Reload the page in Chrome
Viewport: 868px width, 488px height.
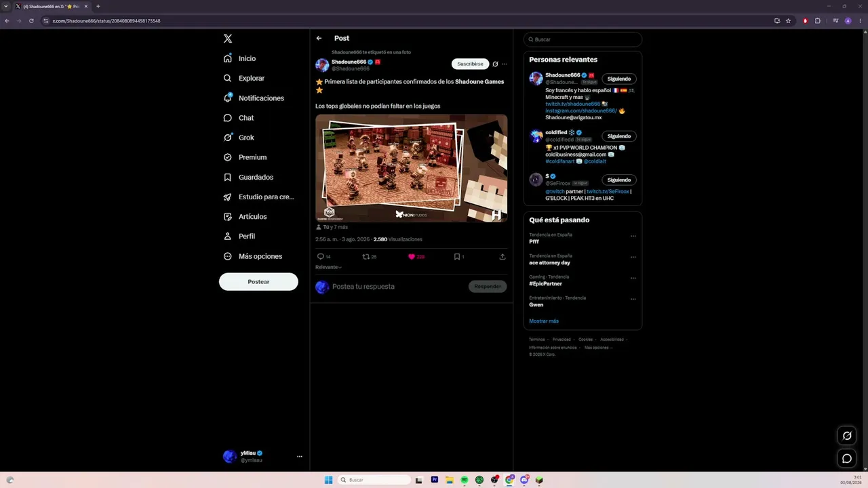point(31,21)
